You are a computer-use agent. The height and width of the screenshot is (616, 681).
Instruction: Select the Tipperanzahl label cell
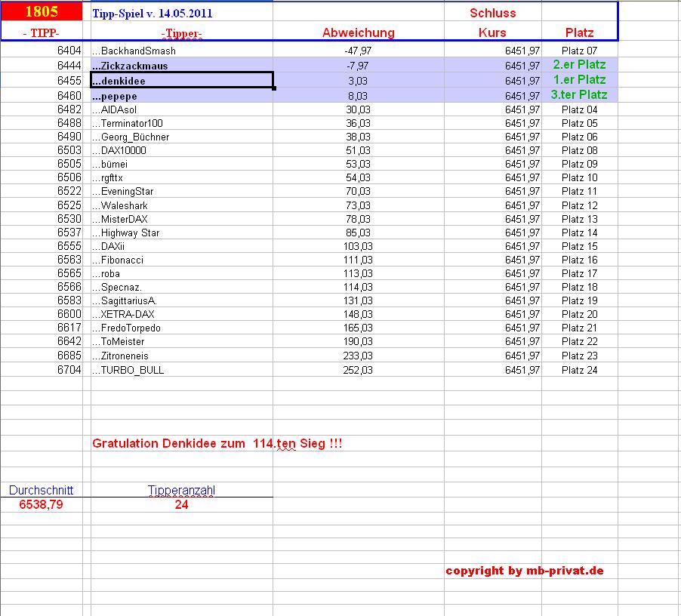coord(181,490)
